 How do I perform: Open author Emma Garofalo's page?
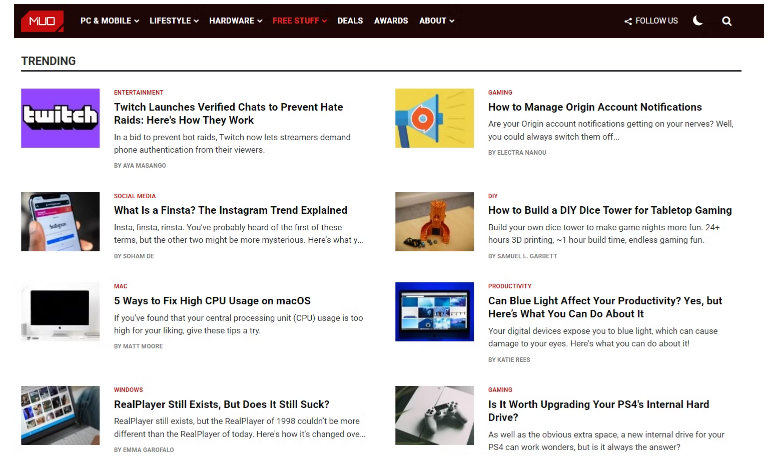click(x=148, y=450)
